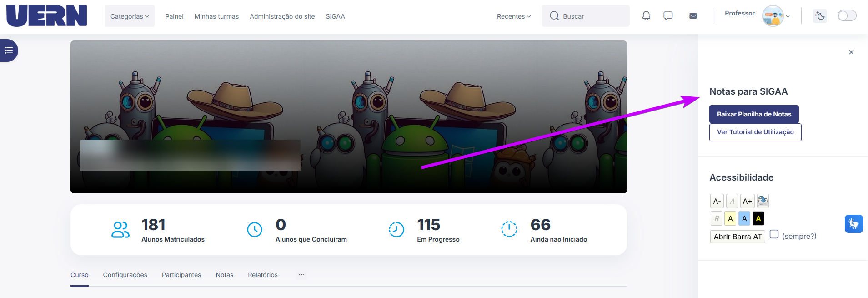Apply the black high-contrast color scheme
The width and height of the screenshot is (868, 298).
click(758, 218)
